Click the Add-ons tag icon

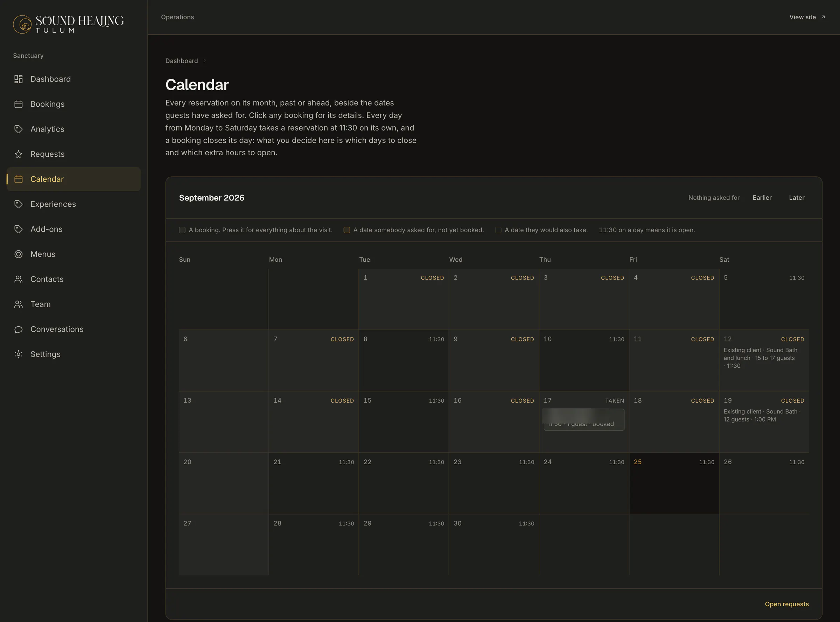[x=19, y=229]
